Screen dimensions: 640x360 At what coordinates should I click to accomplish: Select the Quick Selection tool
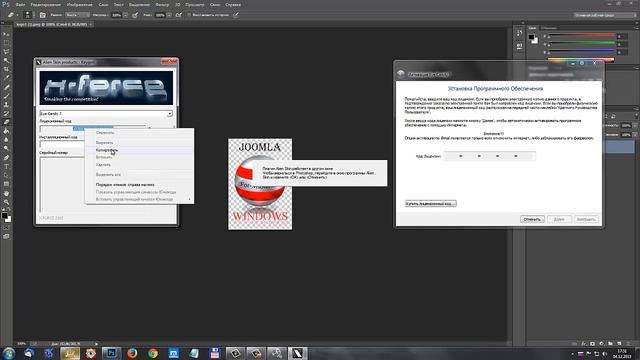(x=6, y=60)
